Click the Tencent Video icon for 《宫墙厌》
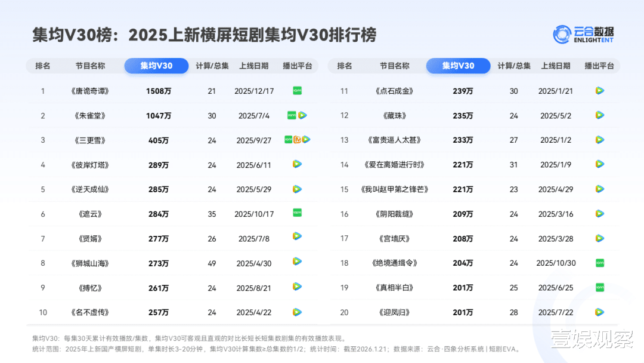The width and height of the screenshot is (644, 363). tap(600, 238)
